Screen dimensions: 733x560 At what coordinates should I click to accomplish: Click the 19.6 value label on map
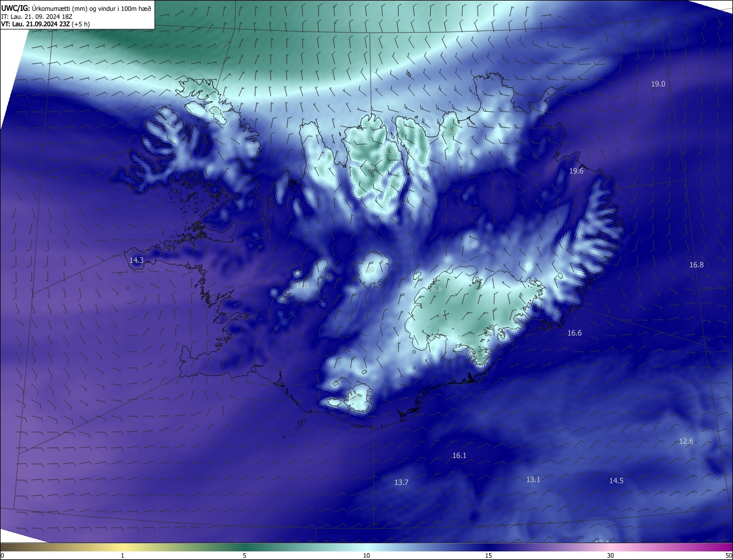576,171
